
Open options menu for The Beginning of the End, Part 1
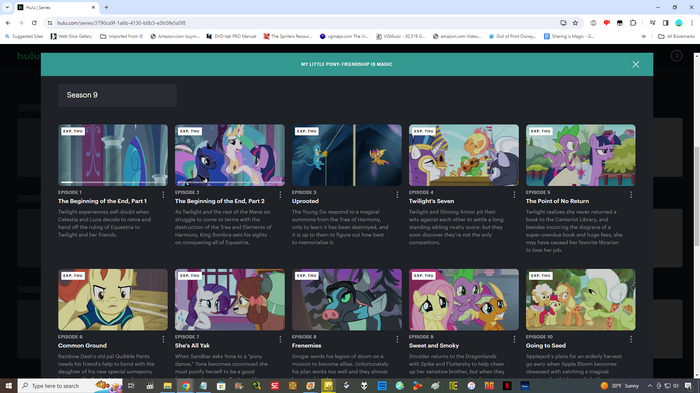[163, 195]
